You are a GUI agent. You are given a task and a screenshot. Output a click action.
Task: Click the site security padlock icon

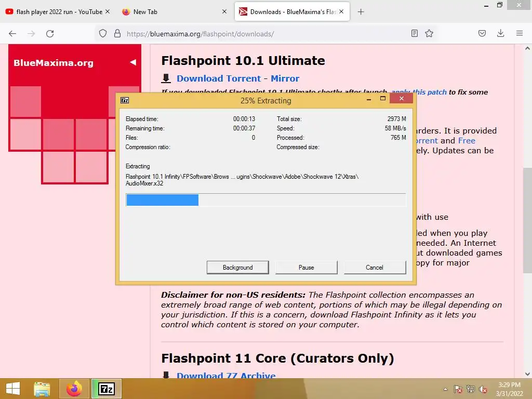[x=117, y=34]
